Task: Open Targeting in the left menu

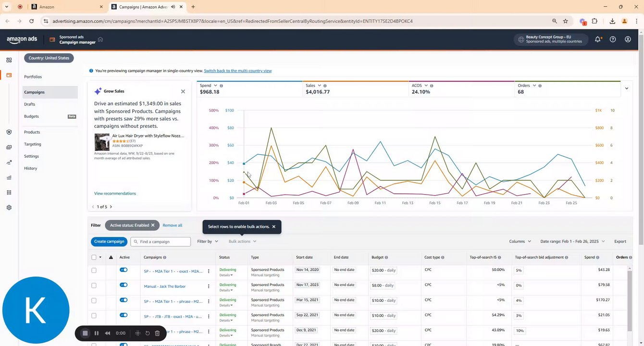Action: click(x=33, y=144)
